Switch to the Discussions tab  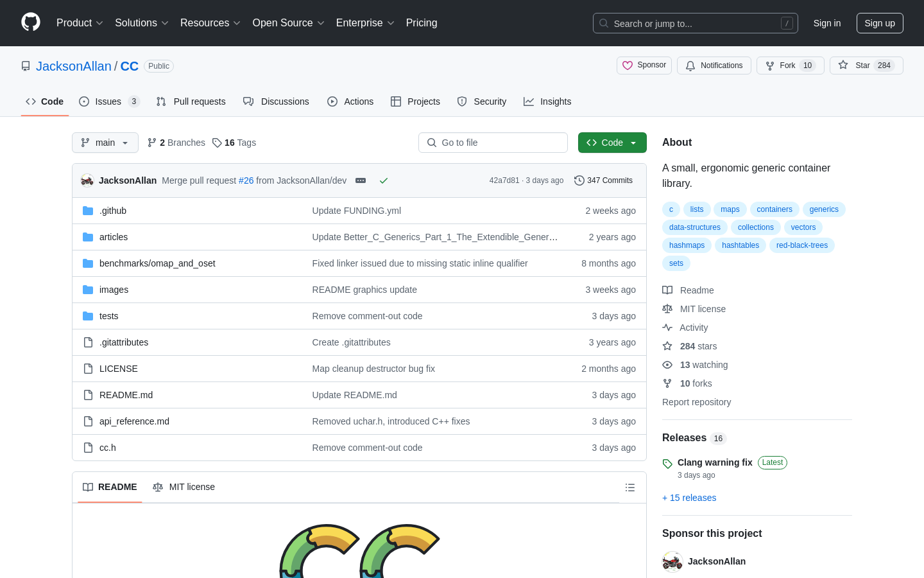pyautogui.click(x=276, y=101)
